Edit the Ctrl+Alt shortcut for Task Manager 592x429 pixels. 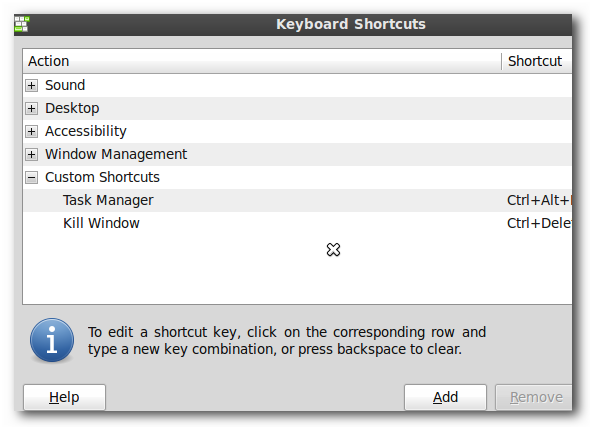point(539,200)
